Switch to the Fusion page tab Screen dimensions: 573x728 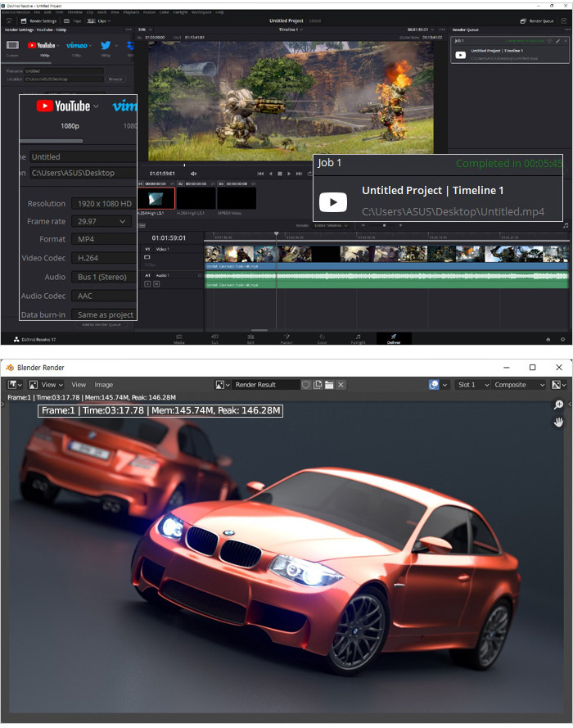point(286,338)
